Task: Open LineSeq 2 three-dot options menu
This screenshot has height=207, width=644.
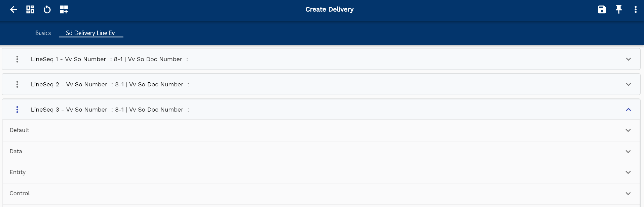Action: (x=17, y=84)
